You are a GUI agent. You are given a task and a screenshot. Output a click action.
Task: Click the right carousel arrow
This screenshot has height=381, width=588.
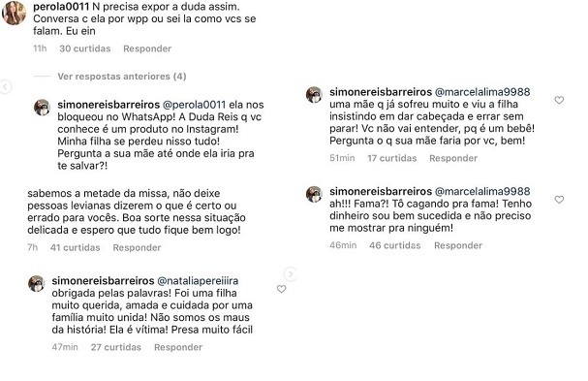point(291,274)
